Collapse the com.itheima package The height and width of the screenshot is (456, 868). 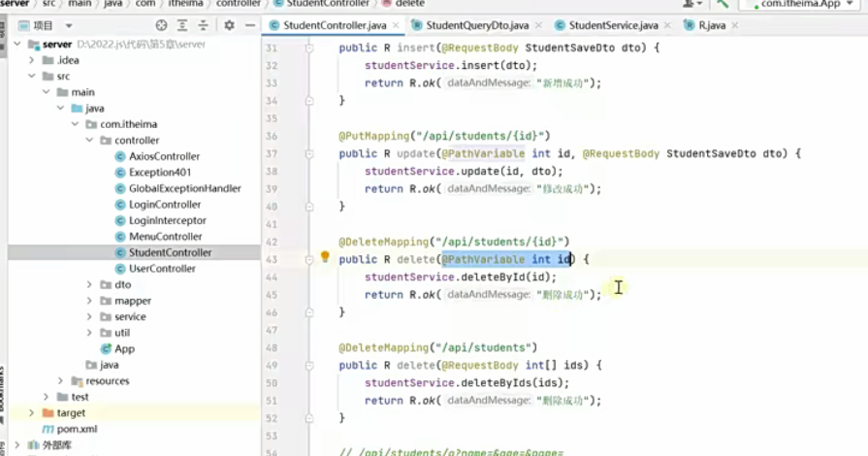pyautogui.click(x=75, y=124)
